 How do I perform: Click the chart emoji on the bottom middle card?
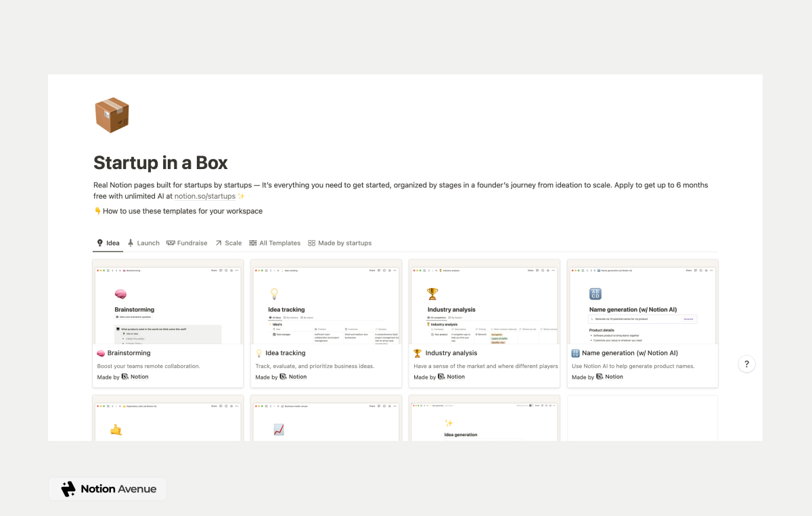click(279, 429)
